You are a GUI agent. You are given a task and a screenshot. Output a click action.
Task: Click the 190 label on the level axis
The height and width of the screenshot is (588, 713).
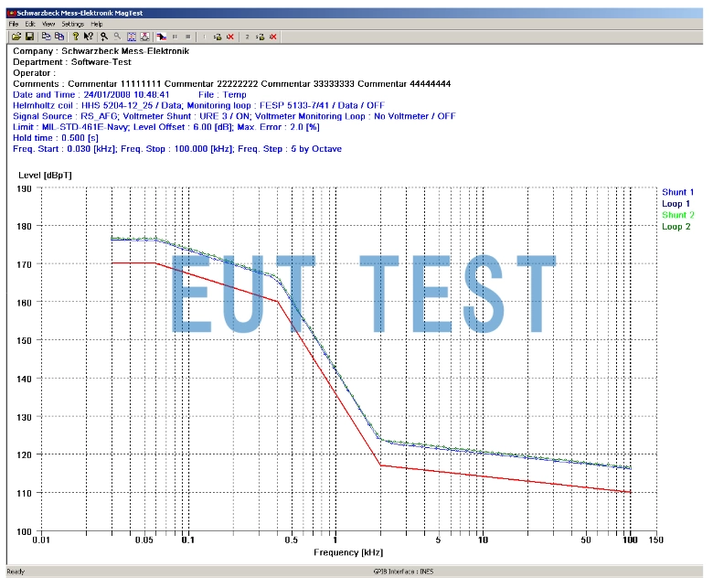pyautogui.click(x=24, y=188)
